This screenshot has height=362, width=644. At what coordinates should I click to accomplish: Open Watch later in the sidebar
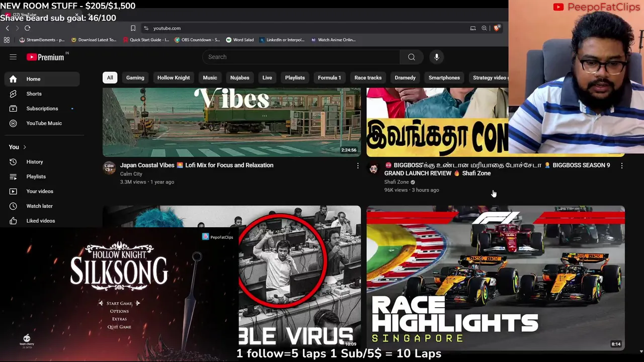(42, 206)
